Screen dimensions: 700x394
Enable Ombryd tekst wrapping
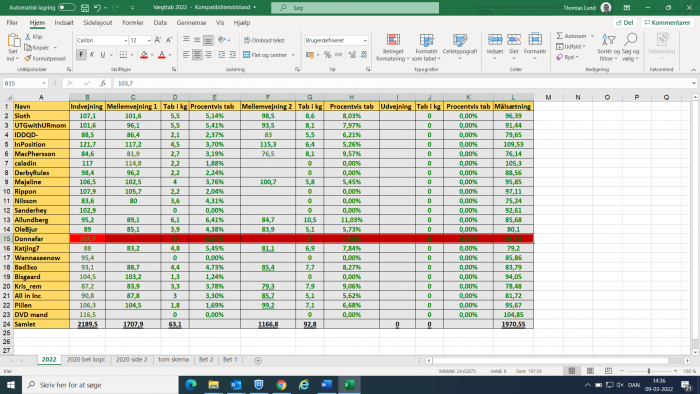264,40
